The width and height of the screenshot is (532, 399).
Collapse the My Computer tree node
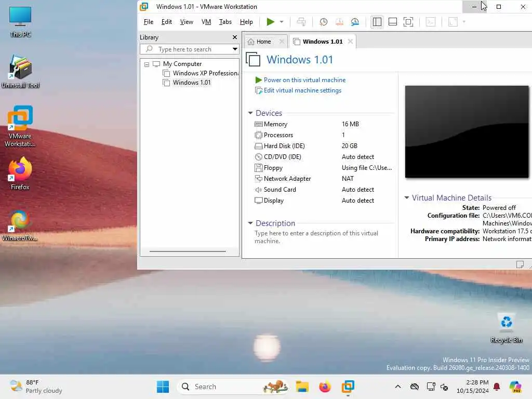[147, 64]
